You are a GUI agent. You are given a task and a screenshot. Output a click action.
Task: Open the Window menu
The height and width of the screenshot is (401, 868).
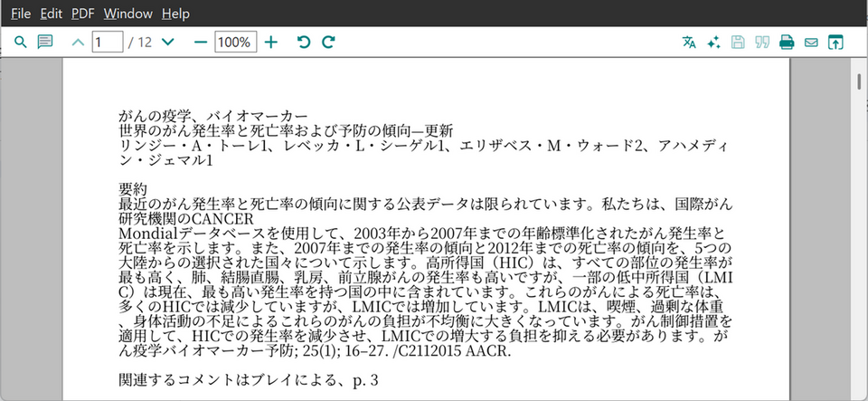pyautogui.click(x=127, y=14)
